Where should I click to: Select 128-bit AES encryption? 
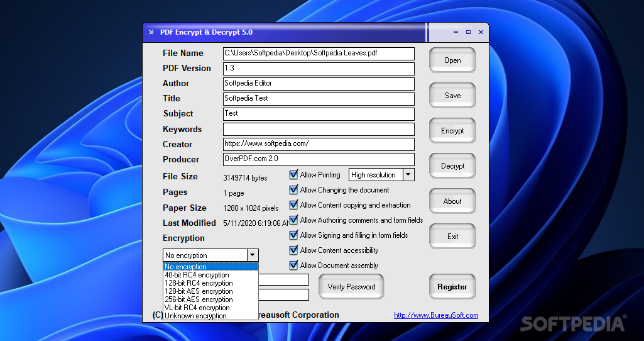[x=210, y=291]
